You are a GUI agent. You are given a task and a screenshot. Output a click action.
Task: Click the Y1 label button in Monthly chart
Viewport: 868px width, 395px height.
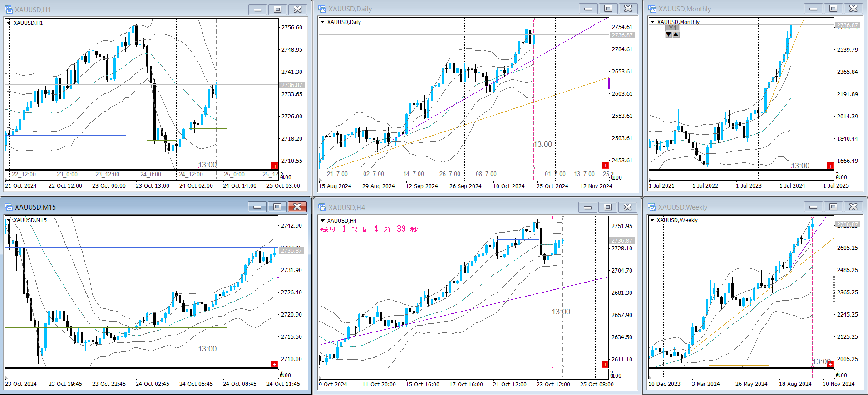click(672, 28)
